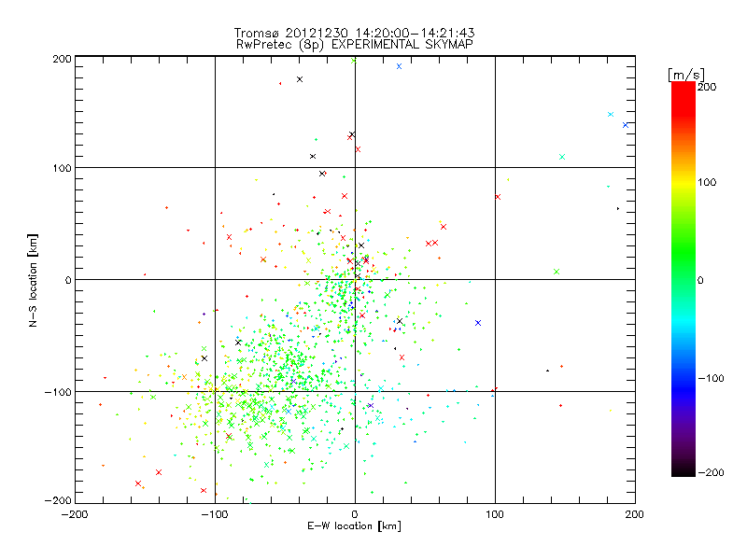Click the blue X marker near E-W 90, N-S -40
The height and width of the screenshot is (560, 747).
point(478,323)
